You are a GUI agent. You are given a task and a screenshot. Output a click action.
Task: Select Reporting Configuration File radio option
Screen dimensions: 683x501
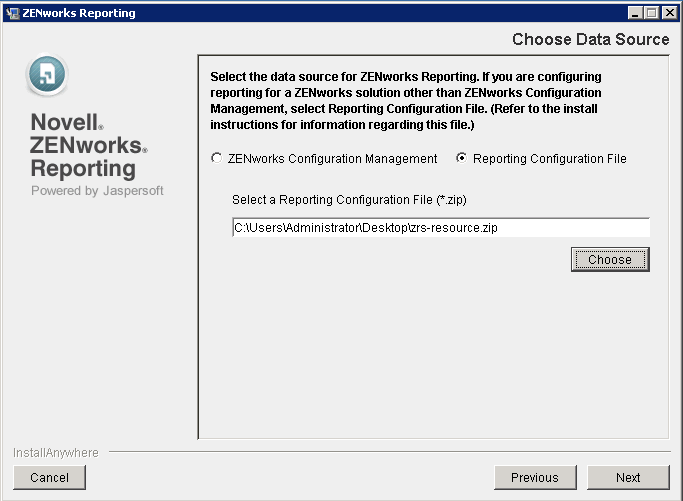[461, 159]
